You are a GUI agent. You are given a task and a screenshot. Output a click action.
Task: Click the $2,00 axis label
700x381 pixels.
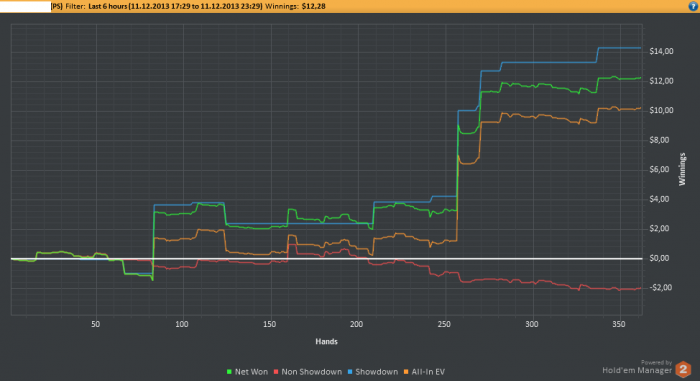click(x=660, y=228)
